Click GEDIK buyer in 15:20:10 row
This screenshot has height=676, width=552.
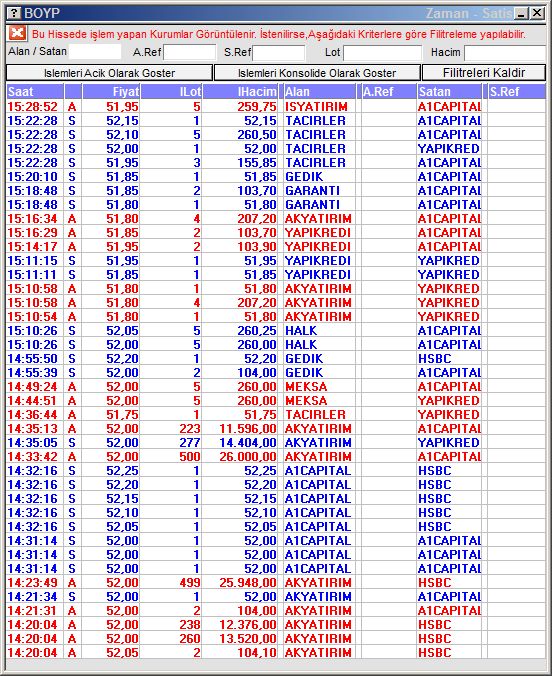click(304, 176)
